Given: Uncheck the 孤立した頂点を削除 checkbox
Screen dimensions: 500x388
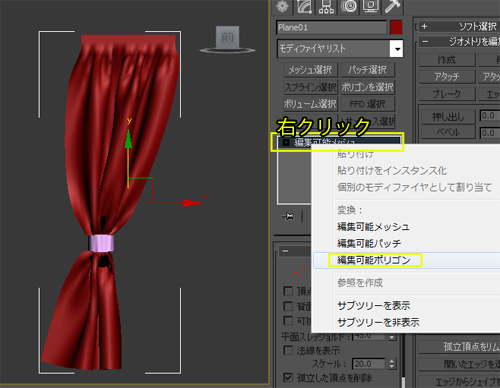Looking at the screenshot, I should point(288,377).
